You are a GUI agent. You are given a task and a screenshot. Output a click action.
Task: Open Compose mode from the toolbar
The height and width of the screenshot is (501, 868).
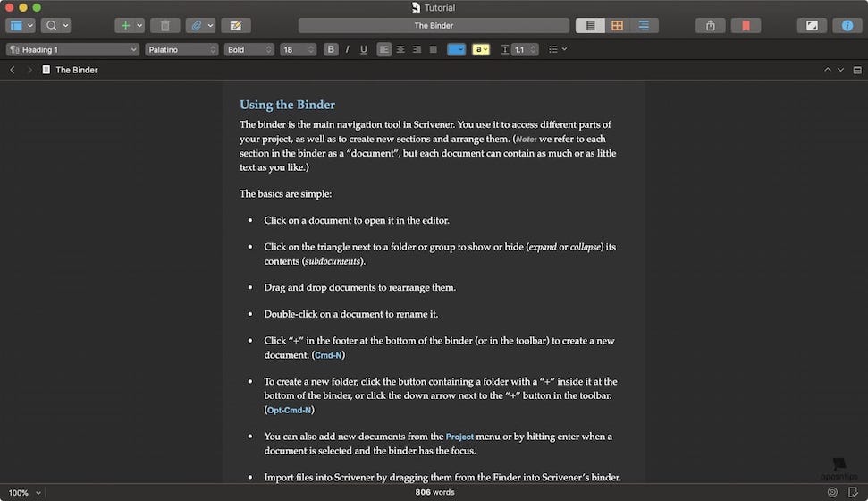[x=812, y=26]
